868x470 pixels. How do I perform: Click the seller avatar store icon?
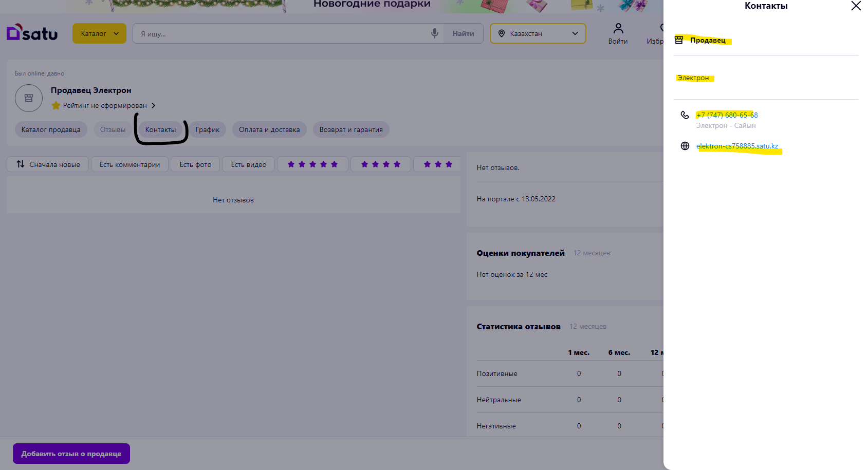pyautogui.click(x=29, y=98)
